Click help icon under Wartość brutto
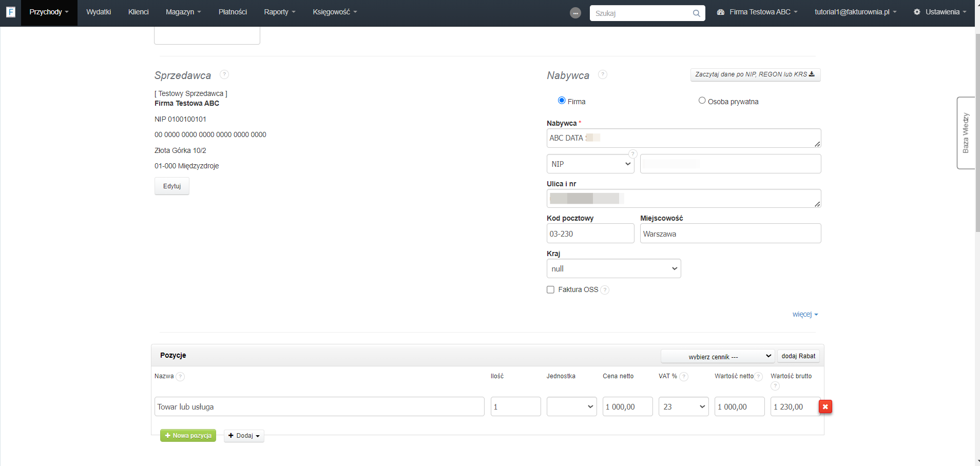Screen dimensions: 980x466 [775, 386]
